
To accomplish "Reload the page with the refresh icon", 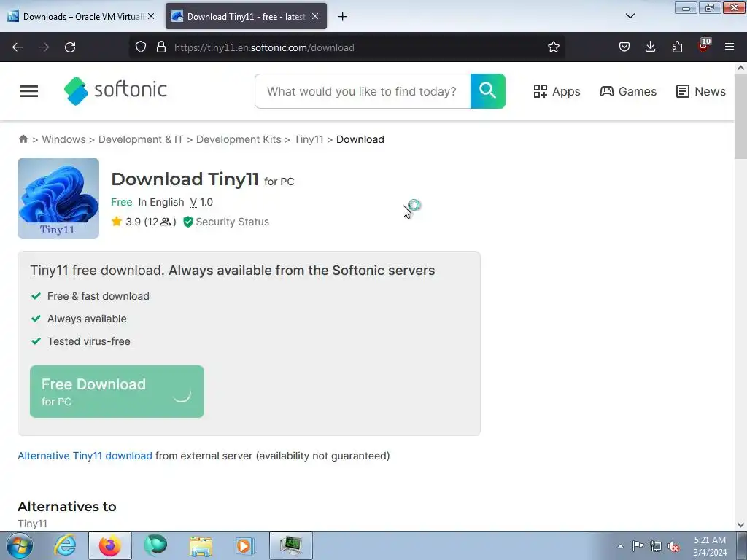I will (x=70, y=47).
